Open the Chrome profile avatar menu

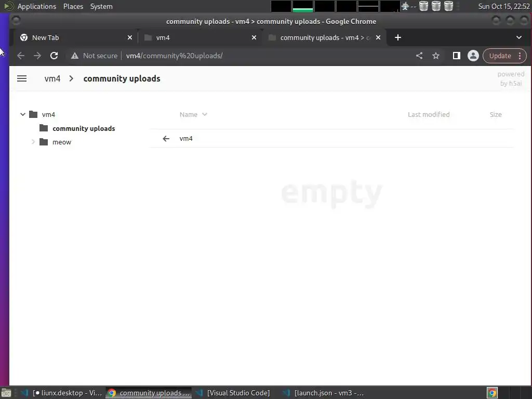pos(473,56)
